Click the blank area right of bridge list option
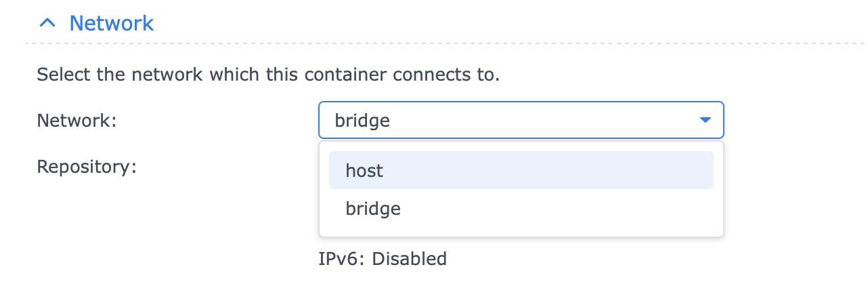 (576, 208)
